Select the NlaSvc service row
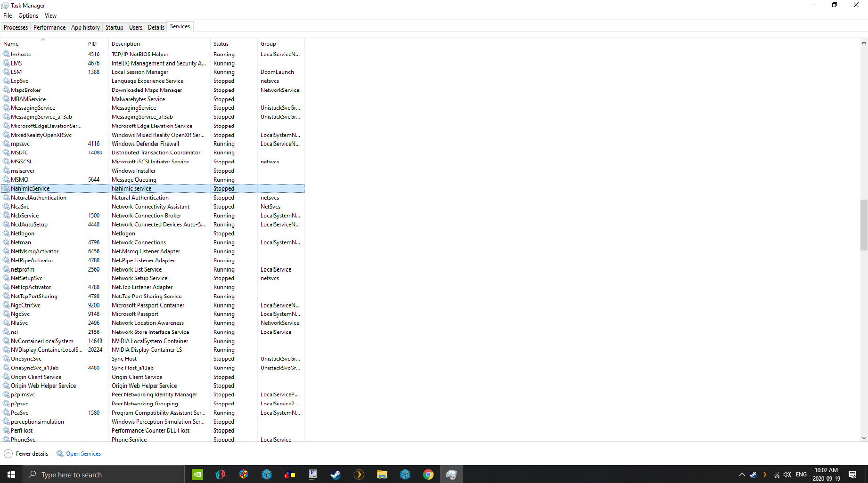 (x=153, y=323)
